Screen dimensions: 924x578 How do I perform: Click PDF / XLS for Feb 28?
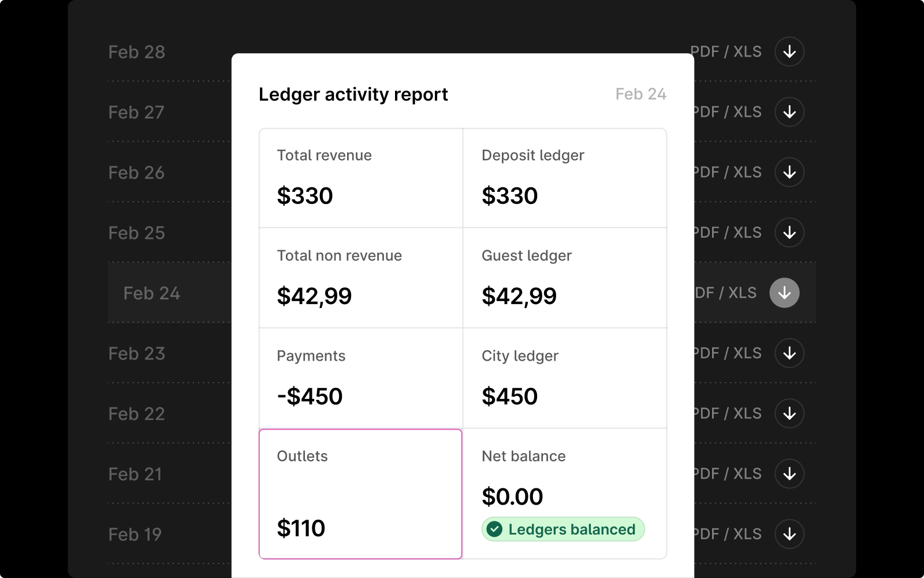coord(726,52)
